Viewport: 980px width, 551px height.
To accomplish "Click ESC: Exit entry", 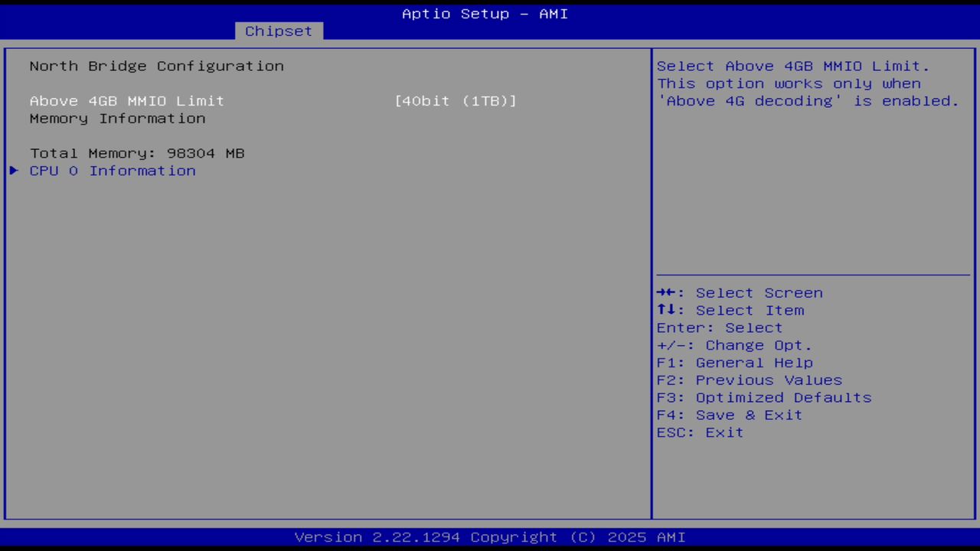I will (x=699, y=432).
